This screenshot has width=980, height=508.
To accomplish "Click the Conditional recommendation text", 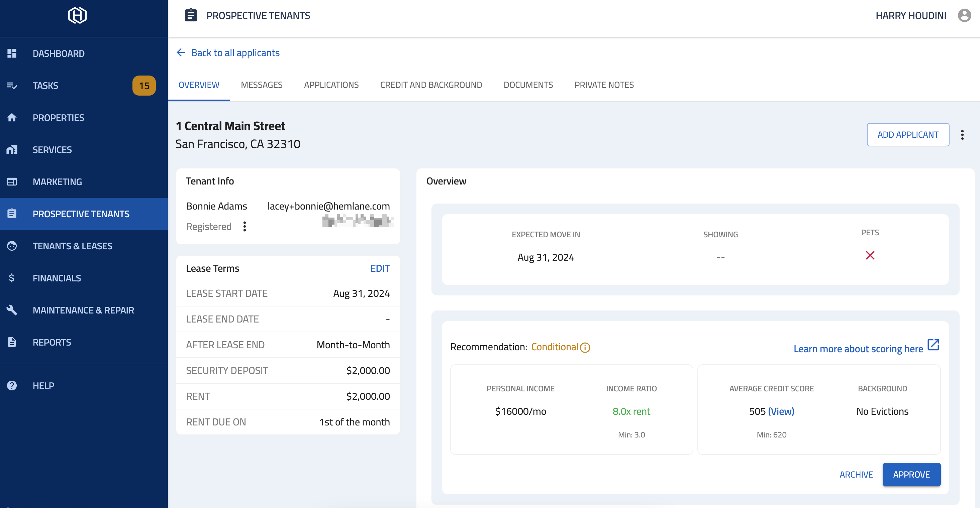I will (x=554, y=347).
